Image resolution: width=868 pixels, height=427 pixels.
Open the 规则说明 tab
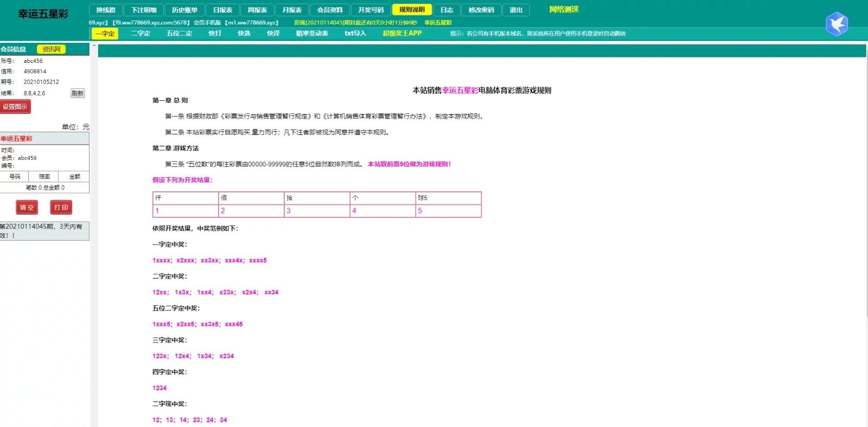click(x=412, y=10)
